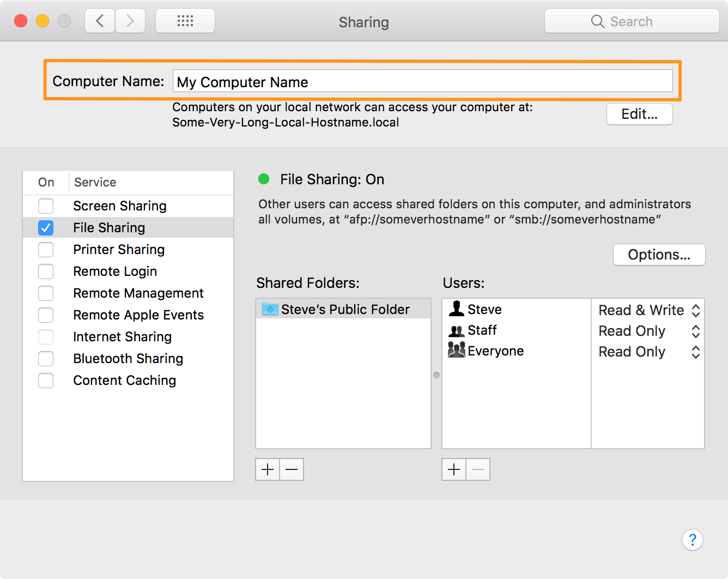Enable the Remote Login checkbox
This screenshot has width=728, height=579.
pyautogui.click(x=46, y=272)
